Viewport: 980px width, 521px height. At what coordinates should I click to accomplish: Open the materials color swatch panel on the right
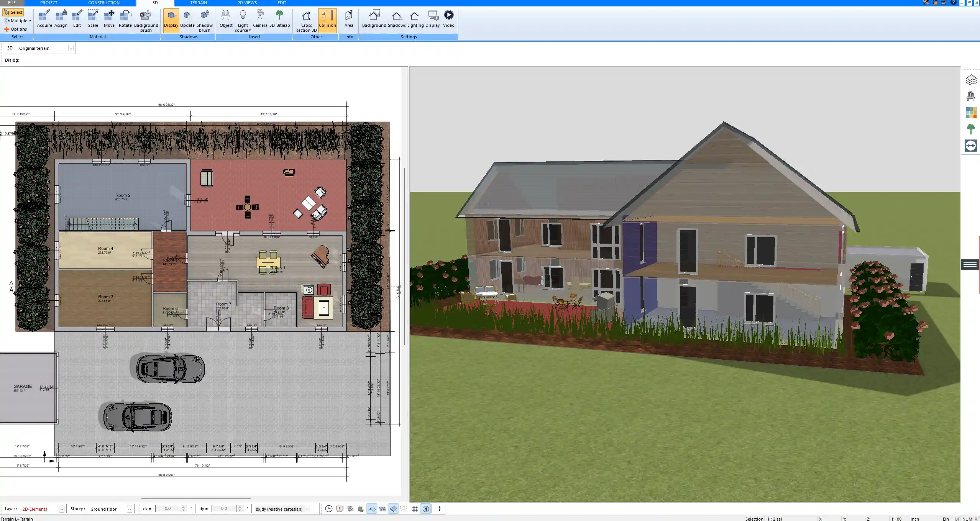[x=971, y=113]
